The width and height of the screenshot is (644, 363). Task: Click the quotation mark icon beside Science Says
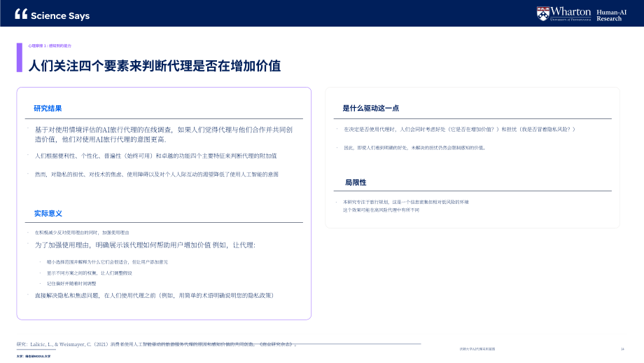click(x=21, y=15)
